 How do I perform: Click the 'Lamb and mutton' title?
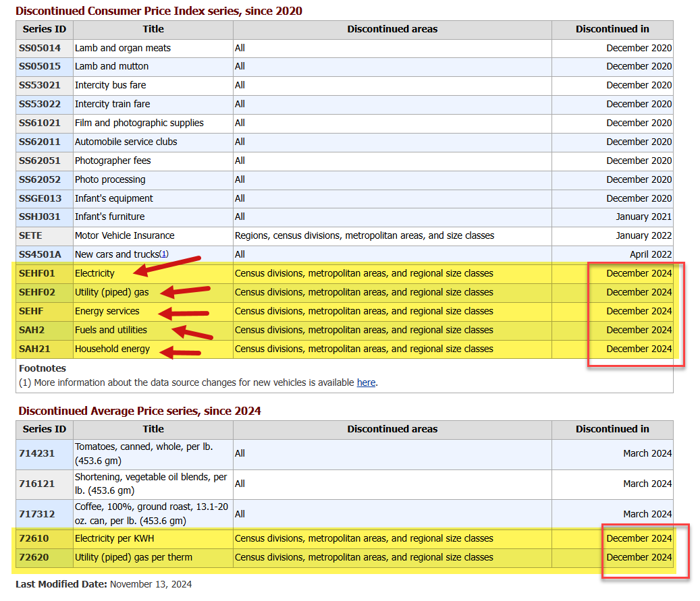pyautogui.click(x=111, y=66)
